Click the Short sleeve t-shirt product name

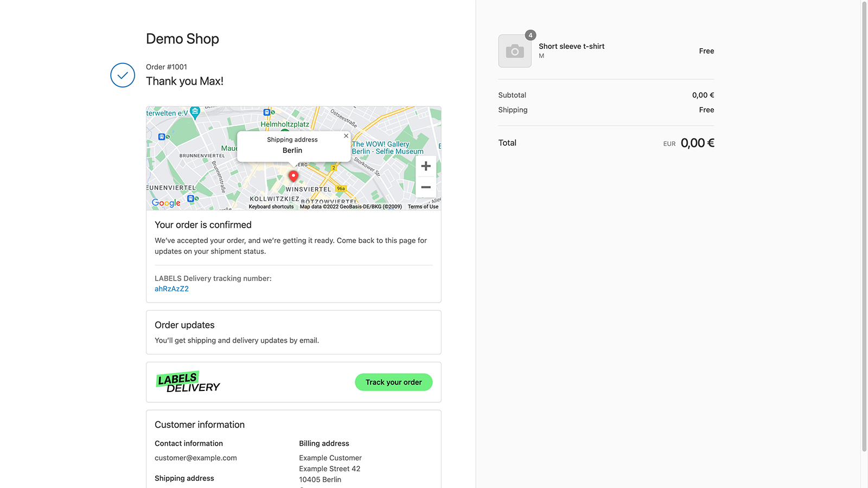[571, 47]
